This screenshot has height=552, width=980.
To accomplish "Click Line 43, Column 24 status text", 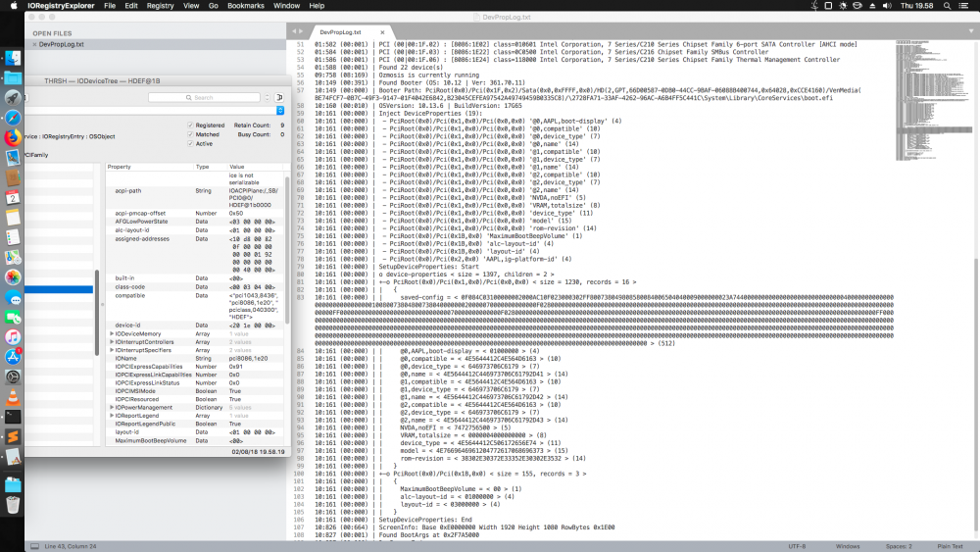I will (71, 546).
